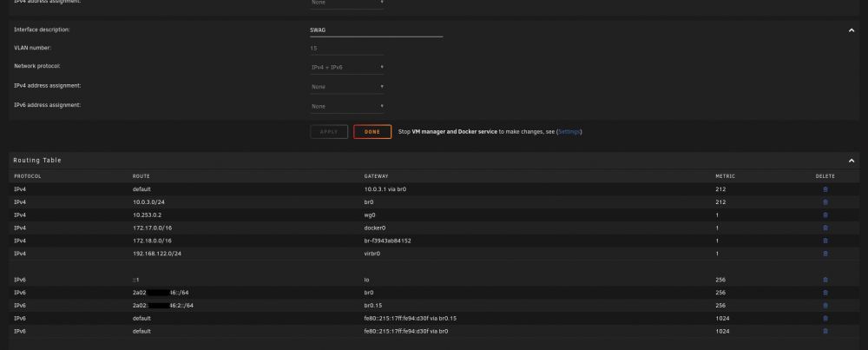
Task: Open SWAG IPv4 address assignment dropdown
Action: coord(347,87)
